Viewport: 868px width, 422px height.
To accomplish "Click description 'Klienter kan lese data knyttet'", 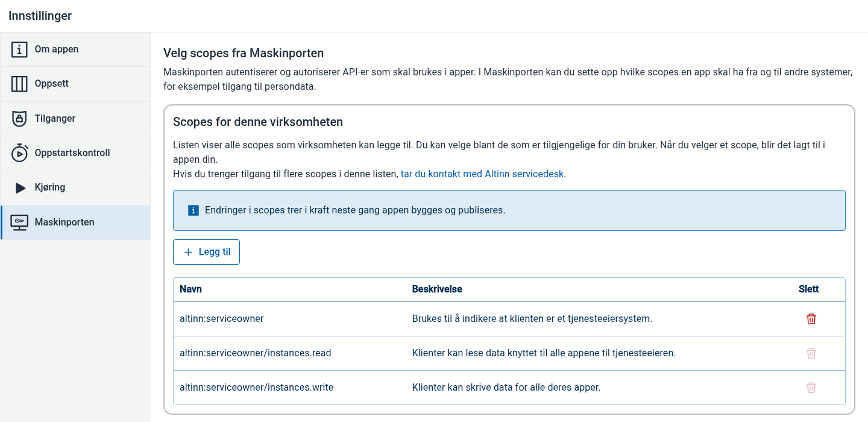I will pyautogui.click(x=544, y=353).
